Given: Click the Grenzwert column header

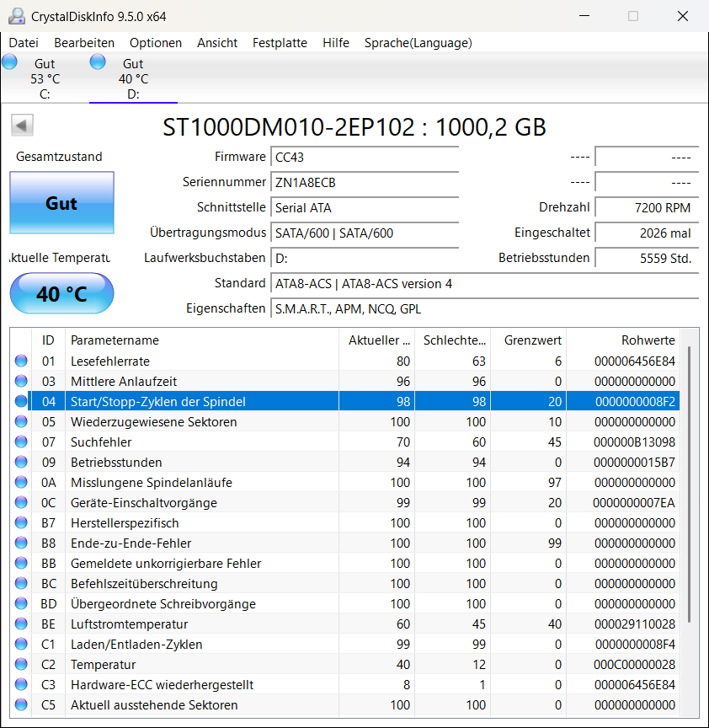Looking at the screenshot, I should click(x=529, y=340).
